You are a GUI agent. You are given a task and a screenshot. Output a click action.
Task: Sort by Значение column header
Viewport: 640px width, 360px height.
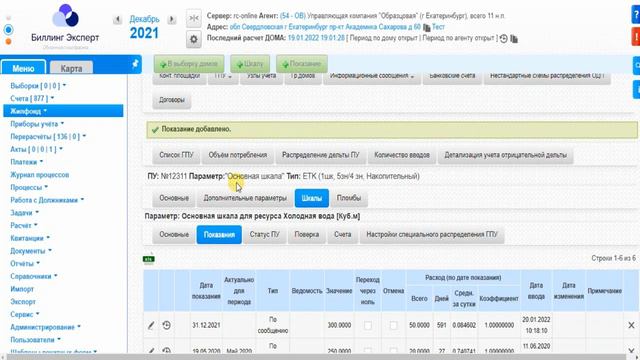[x=339, y=291]
